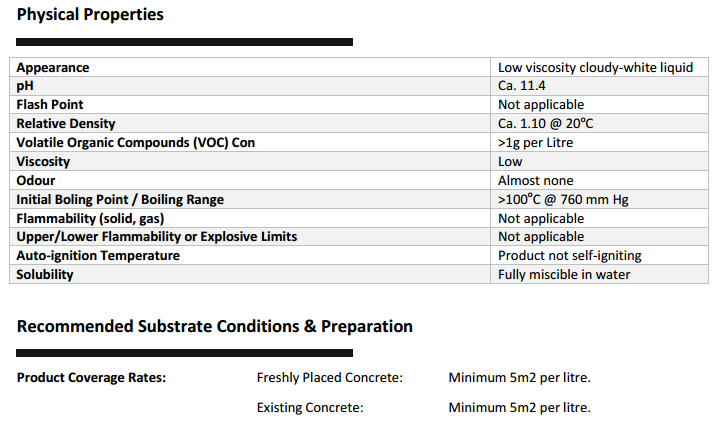Click the >1g per Litre value
Screen dimensions: 717x424
coord(535,143)
